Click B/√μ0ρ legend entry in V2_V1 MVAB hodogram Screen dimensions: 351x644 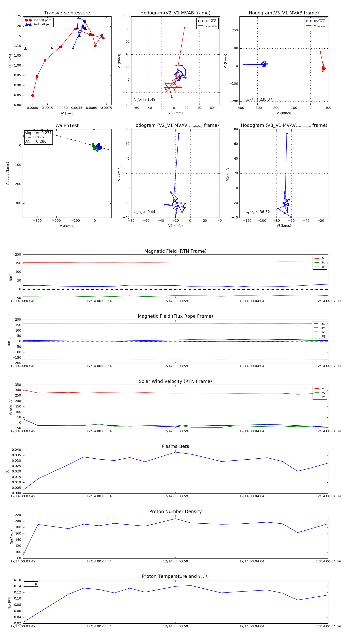coord(207,21)
